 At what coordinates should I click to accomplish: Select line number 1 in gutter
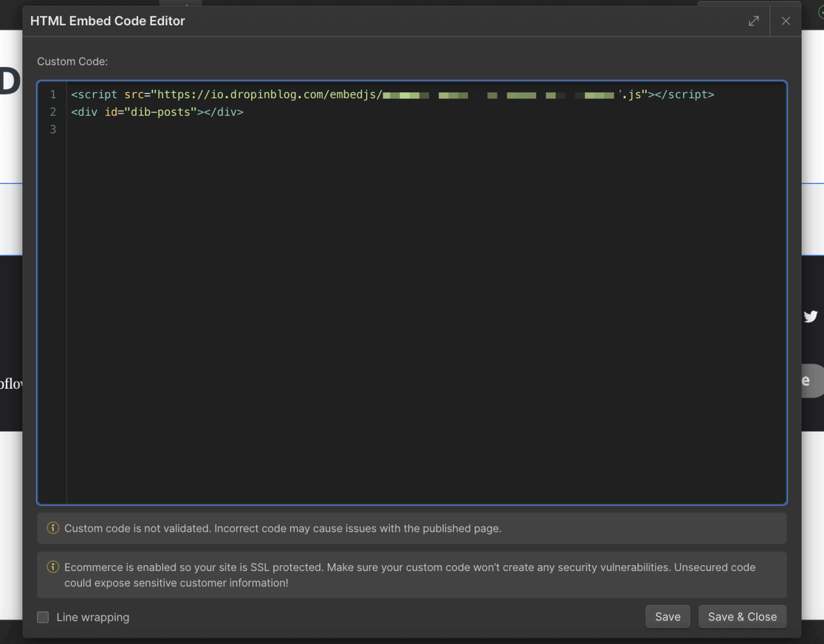coord(53,95)
